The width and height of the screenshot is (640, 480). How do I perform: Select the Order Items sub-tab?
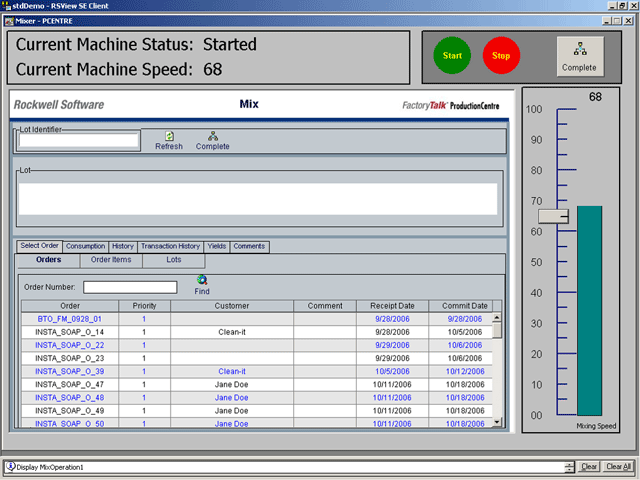coord(111,260)
